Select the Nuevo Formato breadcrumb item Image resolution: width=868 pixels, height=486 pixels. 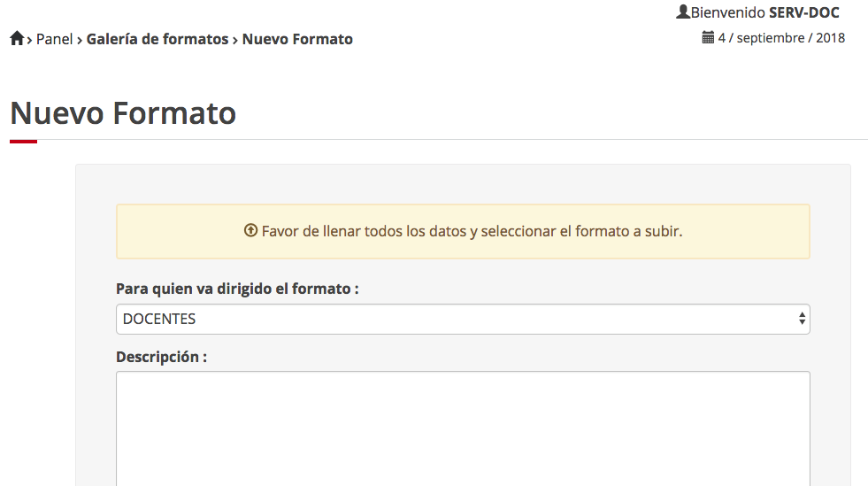pyautogui.click(x=297, y=39)
